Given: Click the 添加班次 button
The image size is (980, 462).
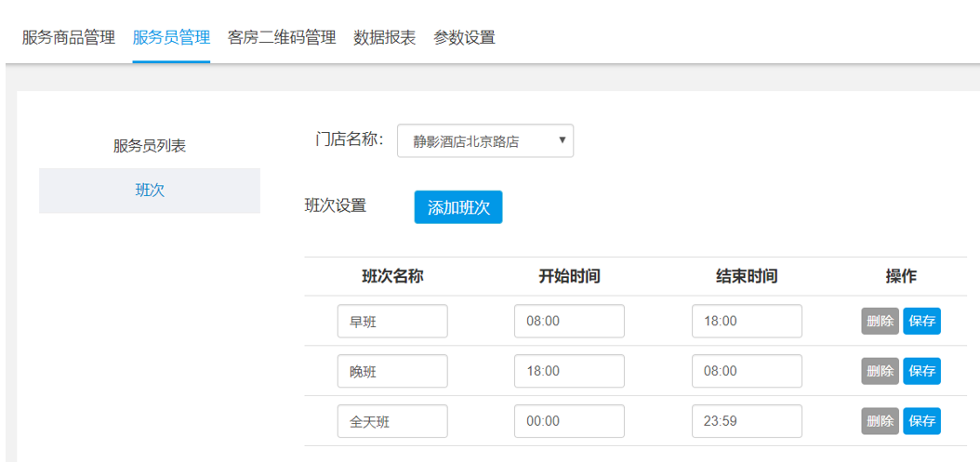Looking at the screenshot, I should 458,207.
